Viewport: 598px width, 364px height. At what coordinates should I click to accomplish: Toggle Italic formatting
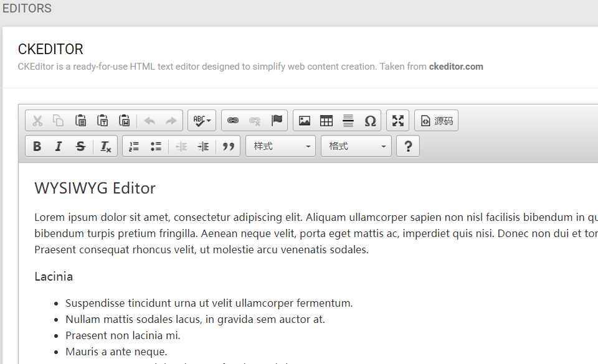point(59,146)
